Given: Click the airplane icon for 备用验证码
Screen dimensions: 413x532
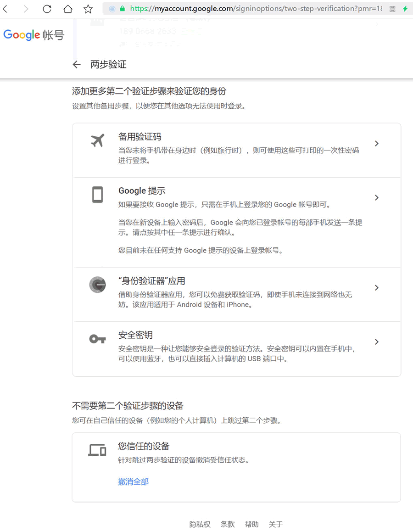Looking at the screenshot, I should click(98, 140).
